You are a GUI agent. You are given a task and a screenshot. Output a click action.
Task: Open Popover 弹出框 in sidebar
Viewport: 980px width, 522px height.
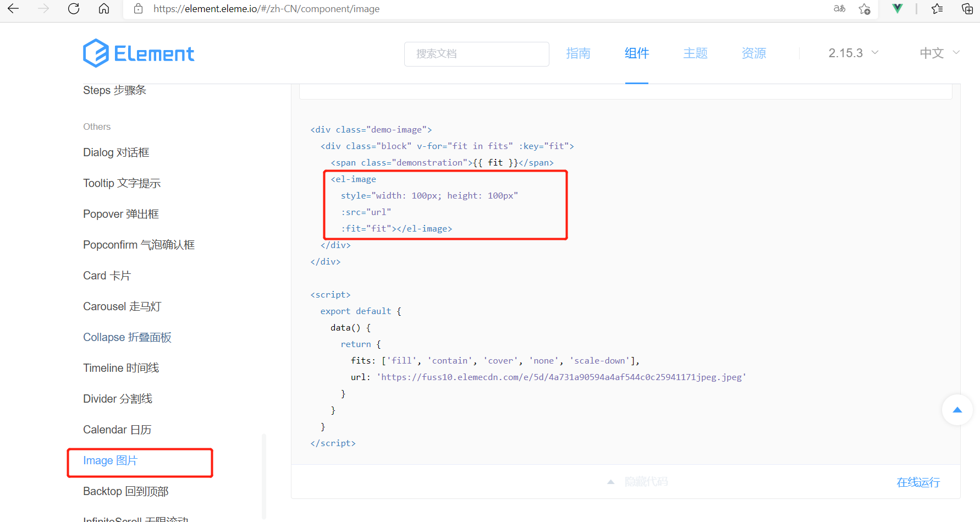(x=121, y=214)
